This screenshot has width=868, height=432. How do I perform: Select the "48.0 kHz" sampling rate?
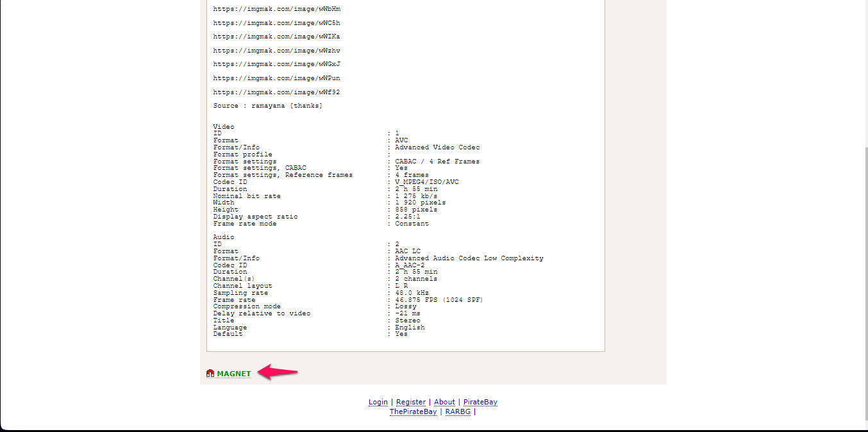412,293
